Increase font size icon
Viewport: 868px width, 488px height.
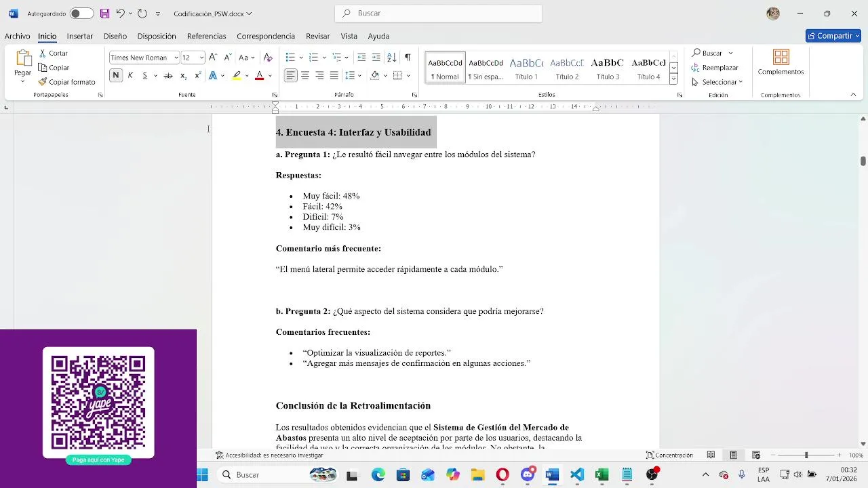click(213, 58)
